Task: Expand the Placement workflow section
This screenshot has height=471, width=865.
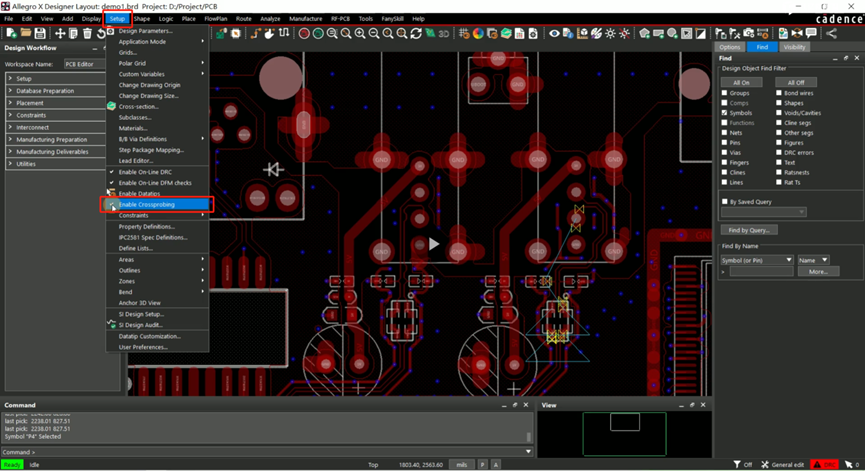Action: [10, 103]
